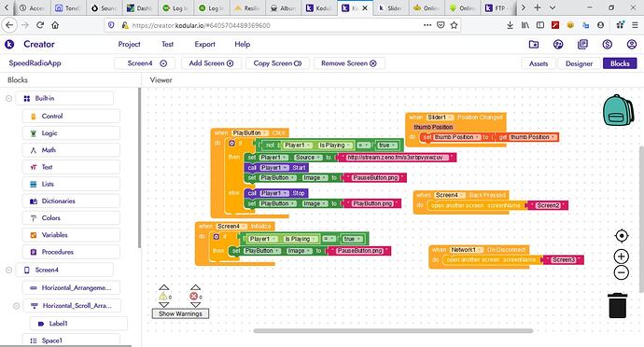Toggle the gear mutator on Screen4 Initialize if block

tap(217, 237)
